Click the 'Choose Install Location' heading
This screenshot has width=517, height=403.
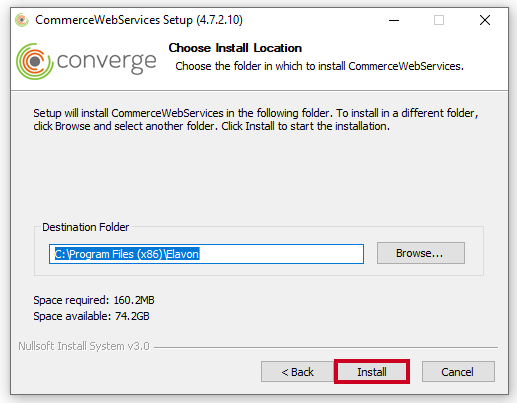235,48
